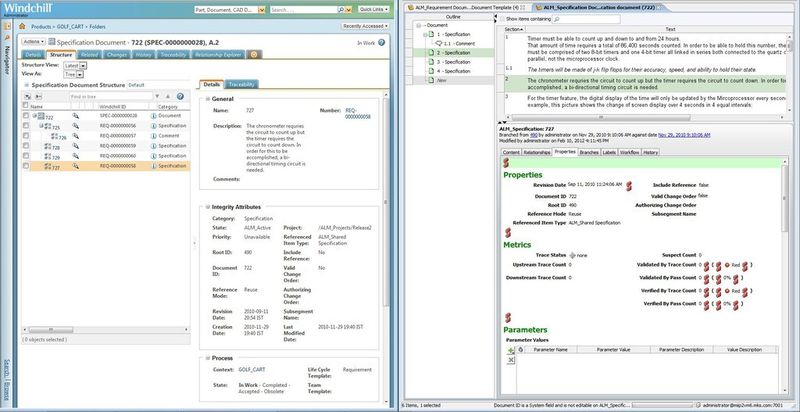This screenshot has height=412, width=800.
Task: Find next match with down arrow in tree
Action: pyautogui.click(x=157, y=96)
